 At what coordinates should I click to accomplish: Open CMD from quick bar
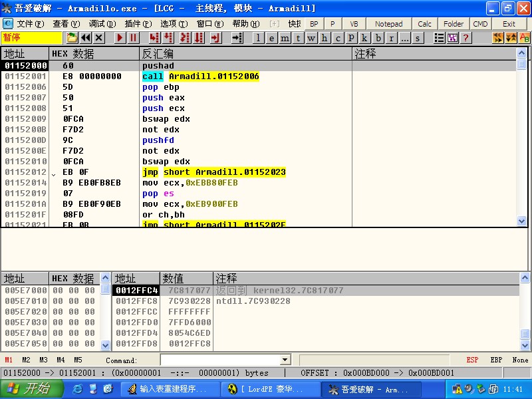(480, 24)
